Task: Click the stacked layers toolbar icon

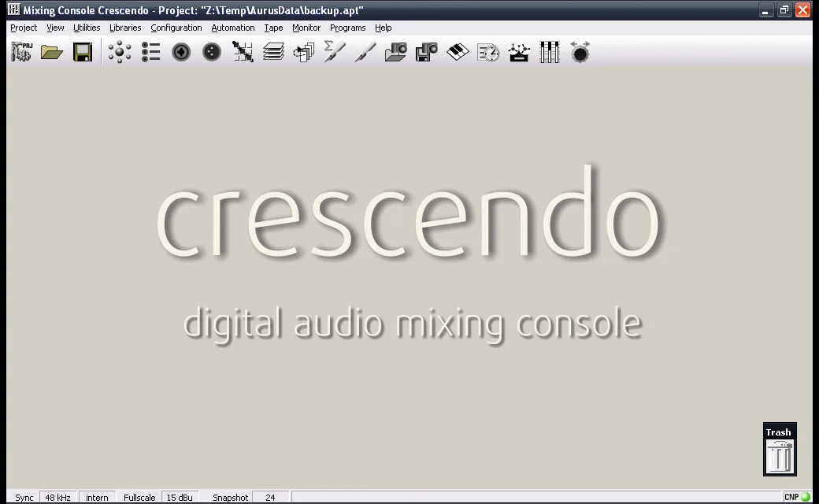Action: point(273,52)
